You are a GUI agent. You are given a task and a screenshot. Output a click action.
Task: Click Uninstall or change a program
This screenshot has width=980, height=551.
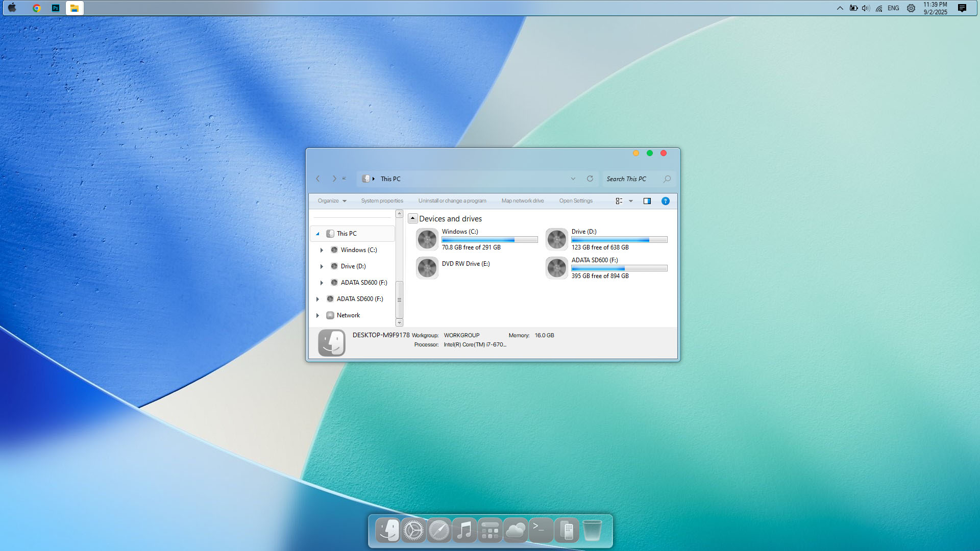click(452, 201)
